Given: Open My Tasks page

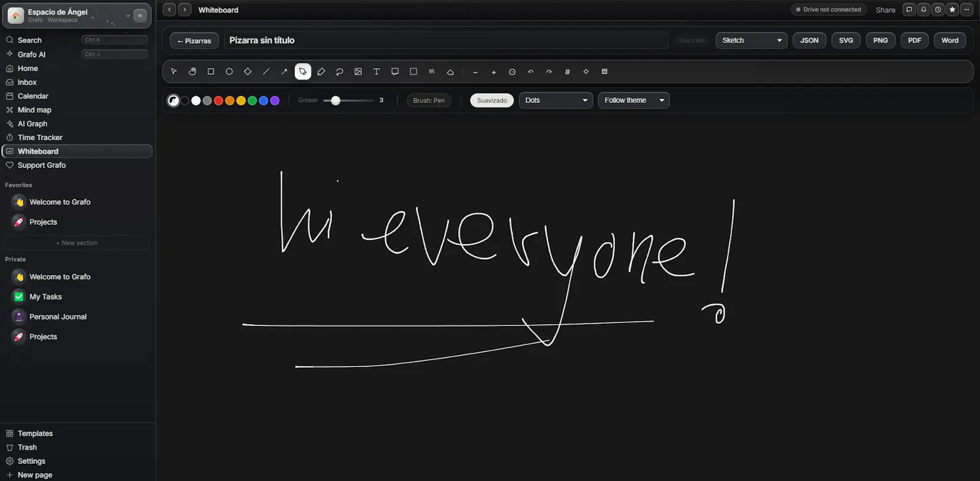Looking at the screenshot, I should [x=77, y=297].
